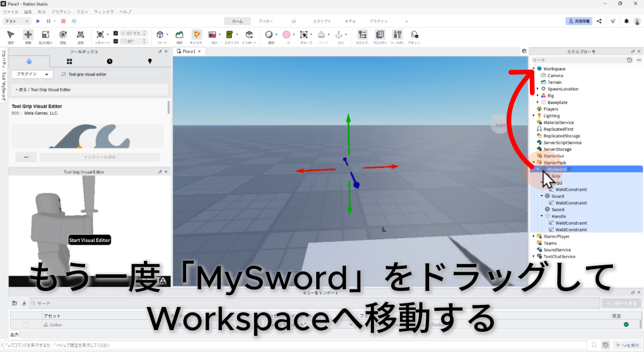The width and height of the screenshot is (644, 362).
Task: Expand the StarterPlayer tree node
Action: [x=534, y=236]
